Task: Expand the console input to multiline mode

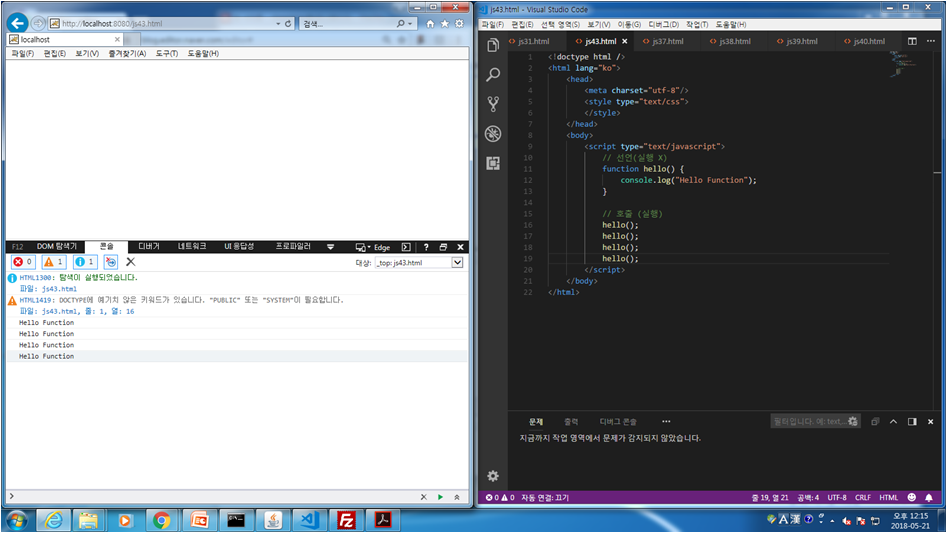Action: pos(457,497)
